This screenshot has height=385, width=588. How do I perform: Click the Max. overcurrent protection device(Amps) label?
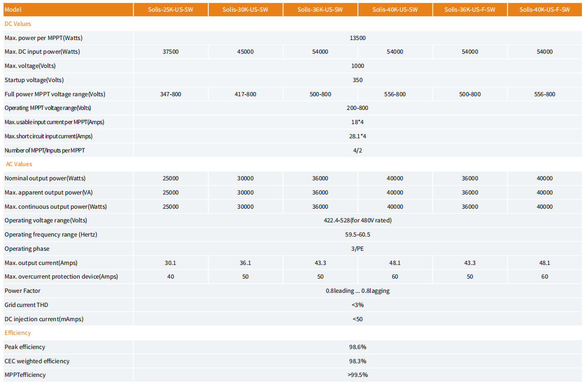pos(61,277)
